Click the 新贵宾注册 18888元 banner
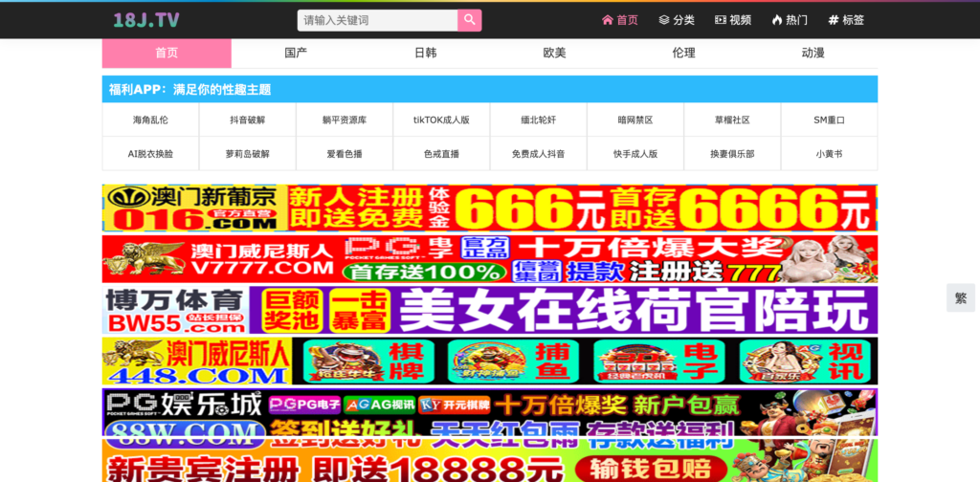This screenshot has width=980, height=482. (490, 461)
